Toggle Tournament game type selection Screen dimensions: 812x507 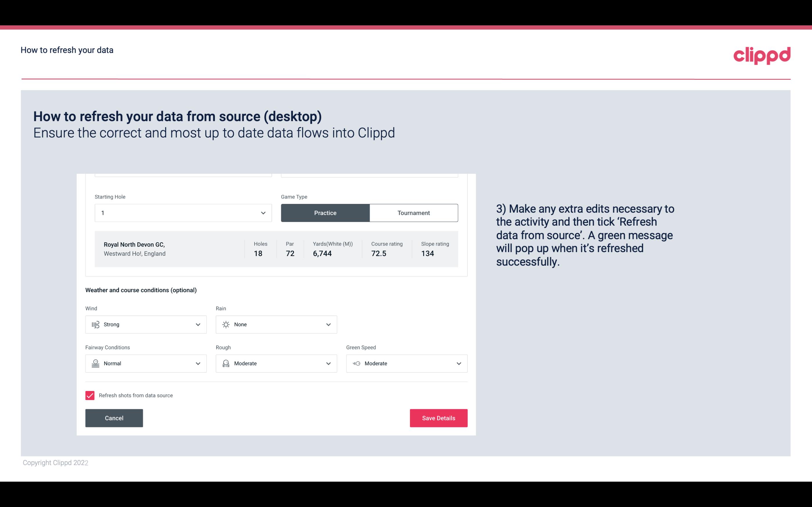[x=413, y=213]
